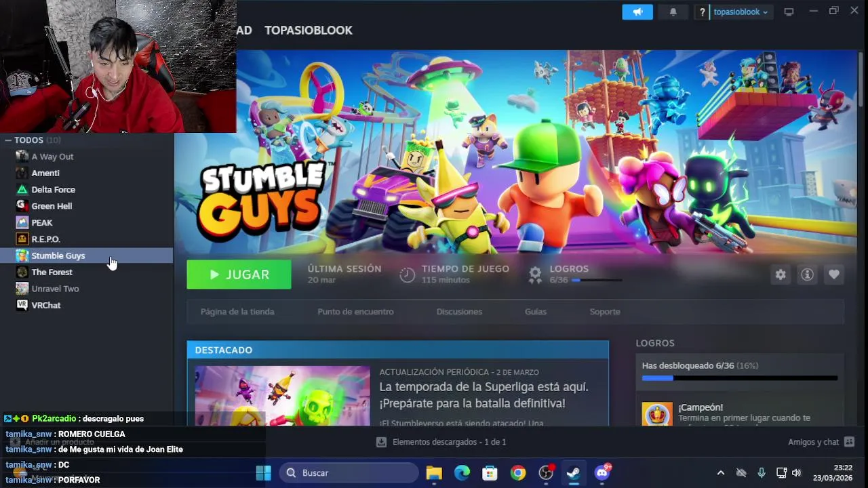Open Microsoft Store from taskbar
This screenshot has height=488, width=868.
tap(490, 473)
